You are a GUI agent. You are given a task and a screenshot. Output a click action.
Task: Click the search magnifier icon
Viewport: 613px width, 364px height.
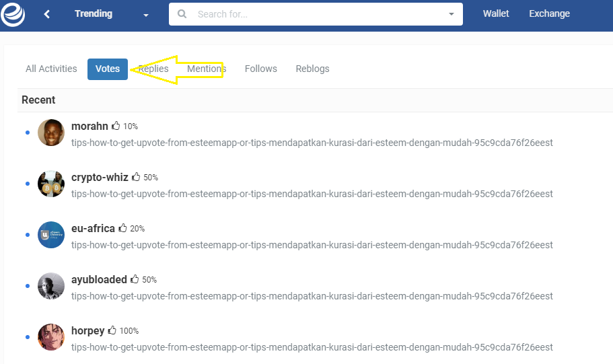point(182,14)
